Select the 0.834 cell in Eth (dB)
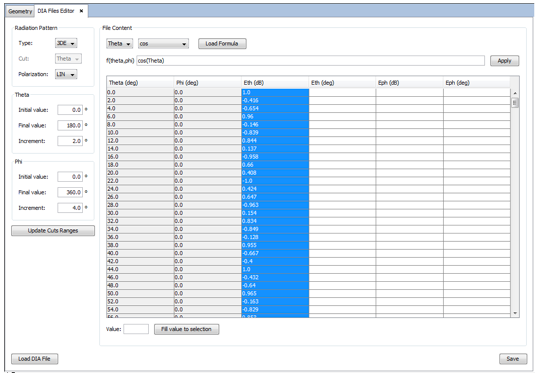Screen dimensions: 539x375 (x=275, y=221)
